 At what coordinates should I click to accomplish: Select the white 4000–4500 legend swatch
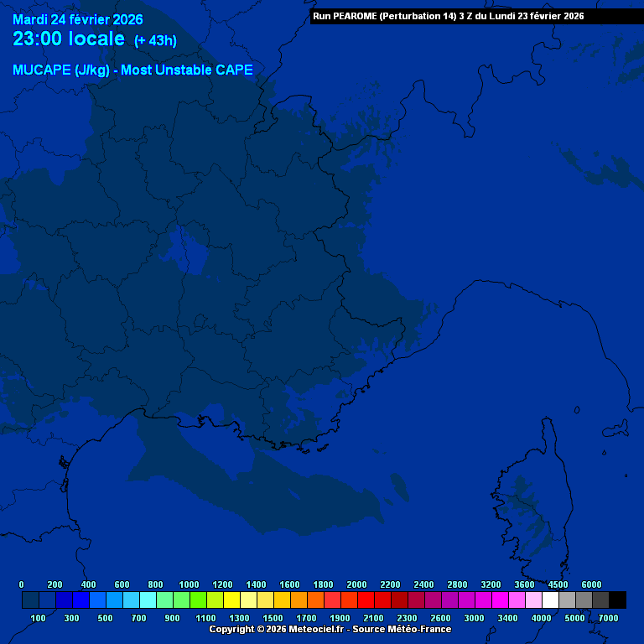click(550, 600)
